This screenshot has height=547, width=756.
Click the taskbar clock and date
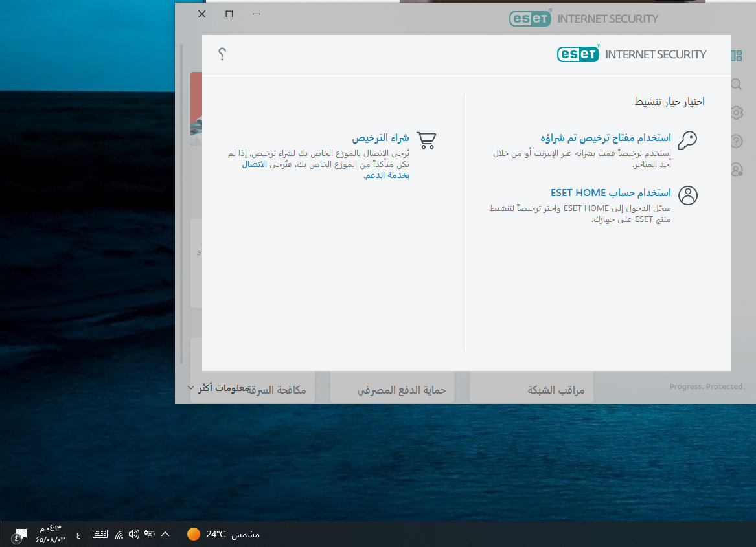coord(50,534)
